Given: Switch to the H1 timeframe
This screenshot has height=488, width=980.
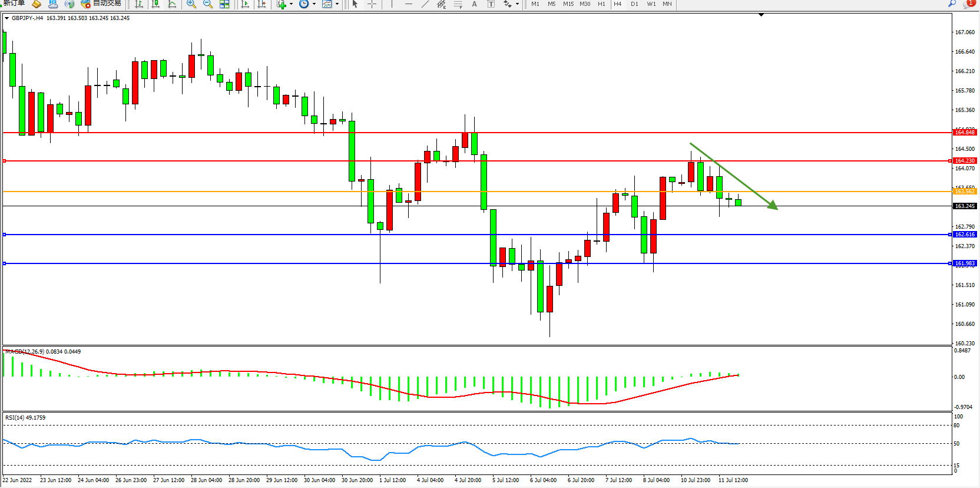Looking at the screenshot, I should (601, 4).
